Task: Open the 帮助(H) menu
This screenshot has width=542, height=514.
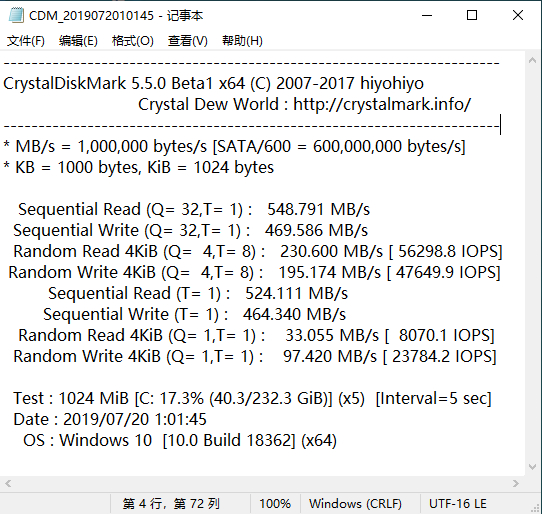Action: point(242,41)
